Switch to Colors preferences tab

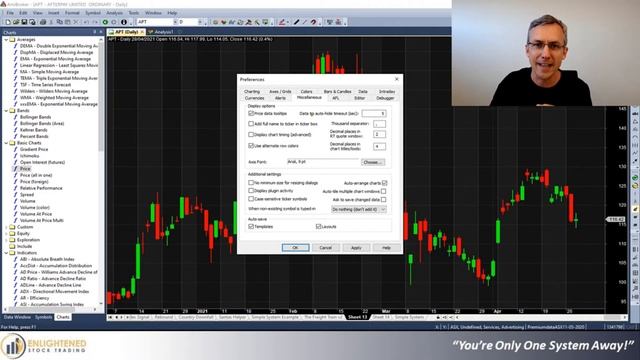[307, 91]
